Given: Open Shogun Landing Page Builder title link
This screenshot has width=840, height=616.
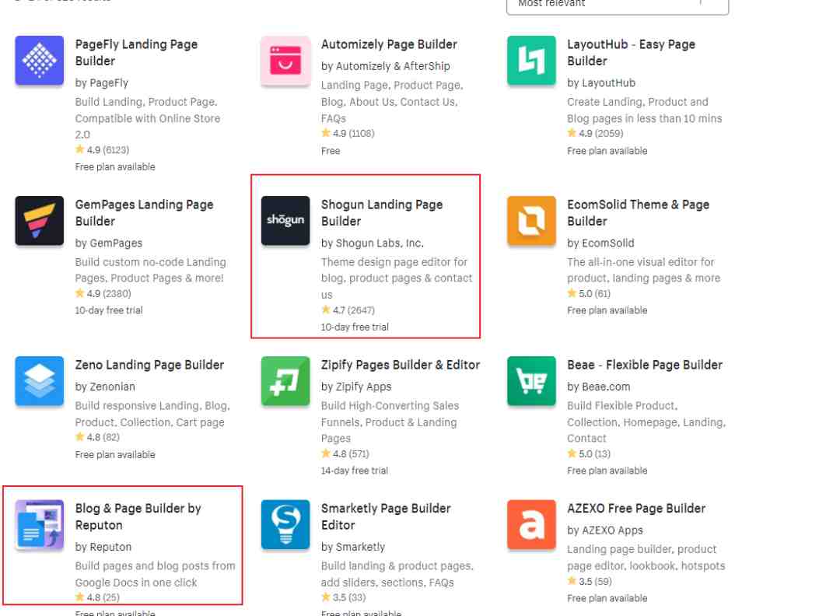Looking at the screenshot, I should click(x=382, y=212).
